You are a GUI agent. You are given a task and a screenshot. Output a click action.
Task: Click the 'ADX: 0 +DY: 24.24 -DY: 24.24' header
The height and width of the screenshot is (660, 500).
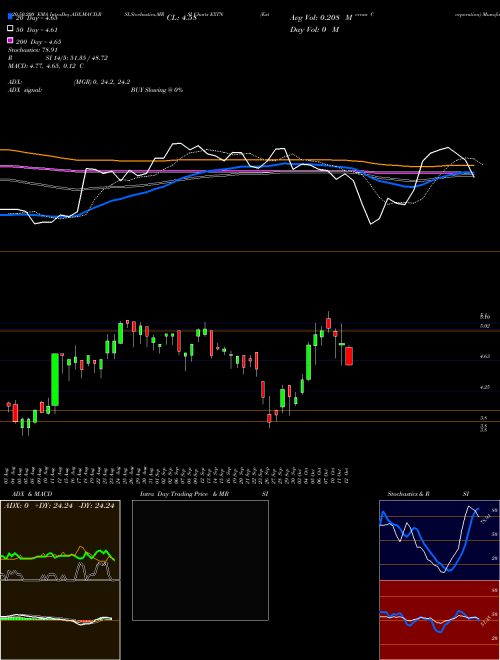pyautogui.click(x=59, y=506)
